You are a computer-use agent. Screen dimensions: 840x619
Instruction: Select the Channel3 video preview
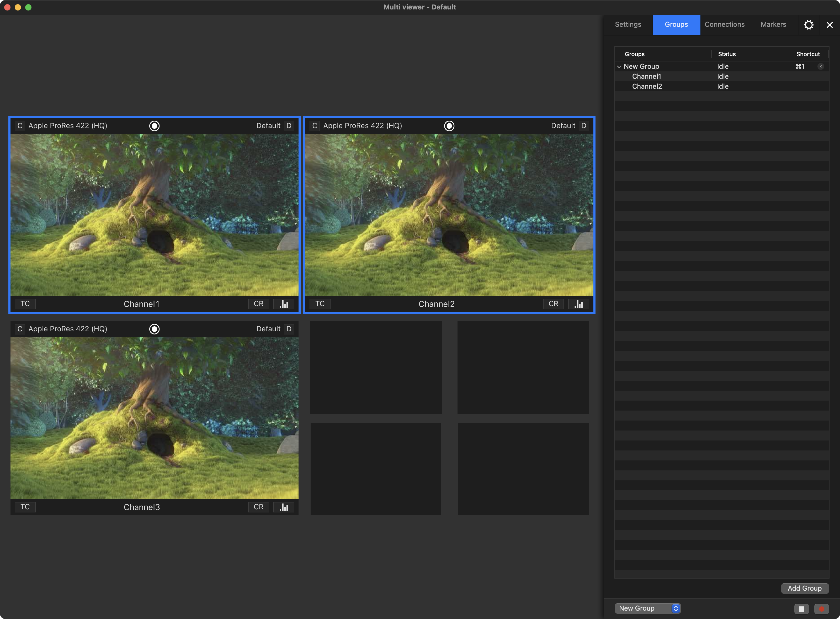click(x=154, y=418)
